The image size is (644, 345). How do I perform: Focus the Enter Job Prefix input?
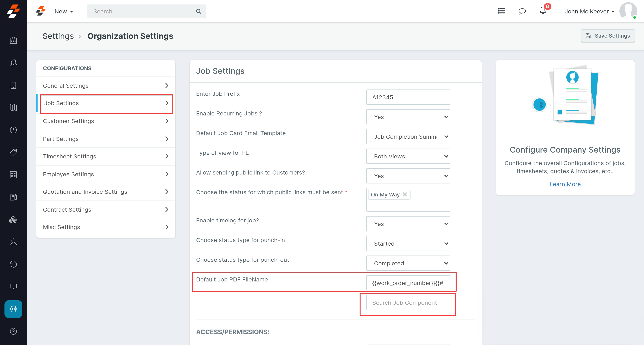tap(408, 97)
